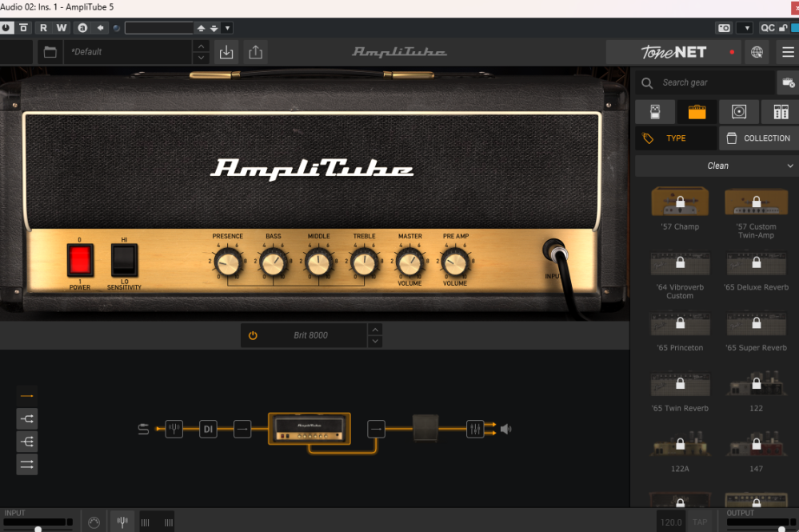Open the ToneNET panel

click(x=673, y=52)
